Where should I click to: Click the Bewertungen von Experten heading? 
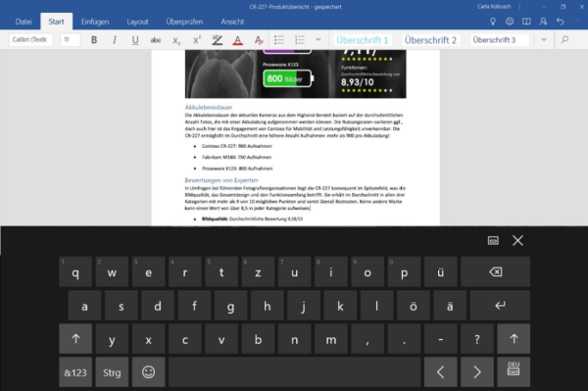[221, 180]
